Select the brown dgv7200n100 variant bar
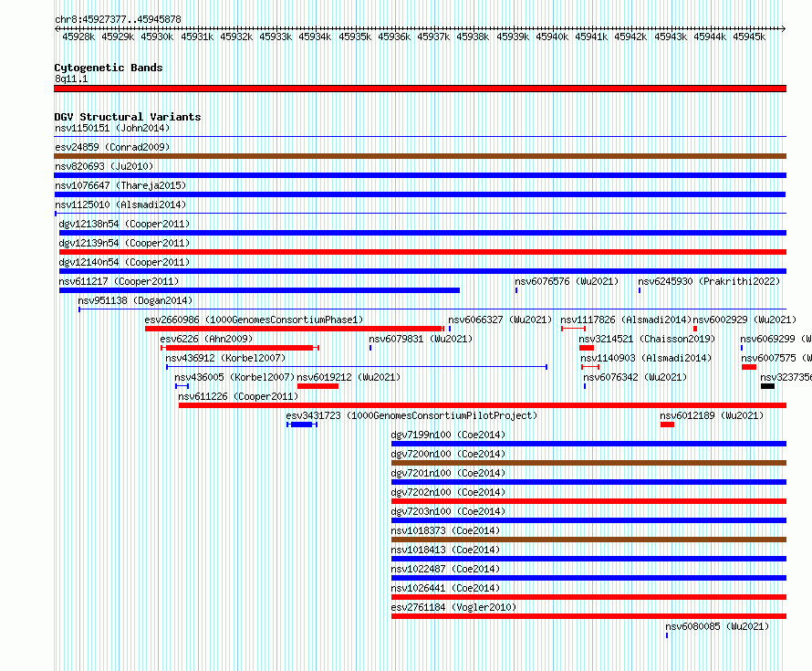This screenshot has height=671, width=812. 588,463
